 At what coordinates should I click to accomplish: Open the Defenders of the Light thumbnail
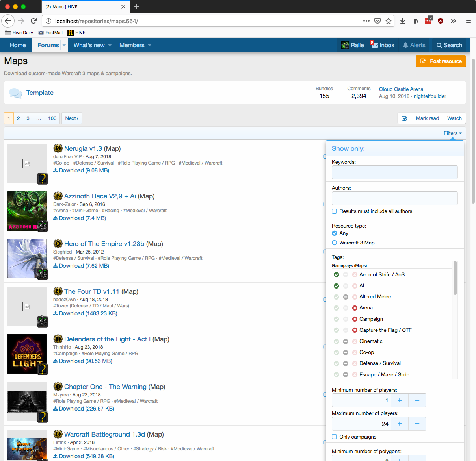point(27,354)
